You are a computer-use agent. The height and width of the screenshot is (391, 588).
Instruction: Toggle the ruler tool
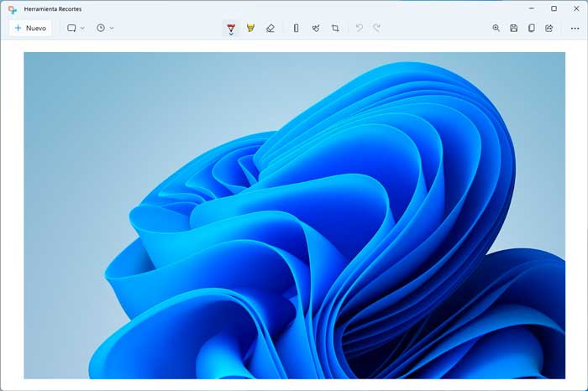(x=297, y=28)
